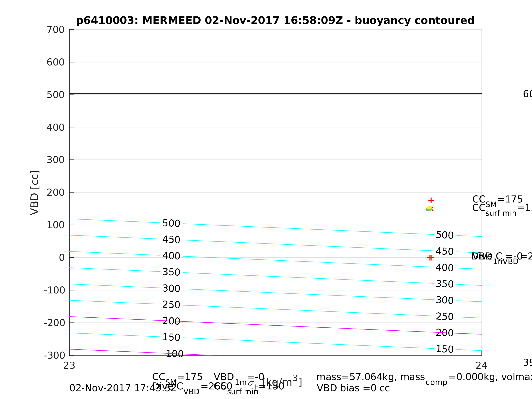Click the y-axis tick label '-100'
Screen dimensions: 532x399
54,290
